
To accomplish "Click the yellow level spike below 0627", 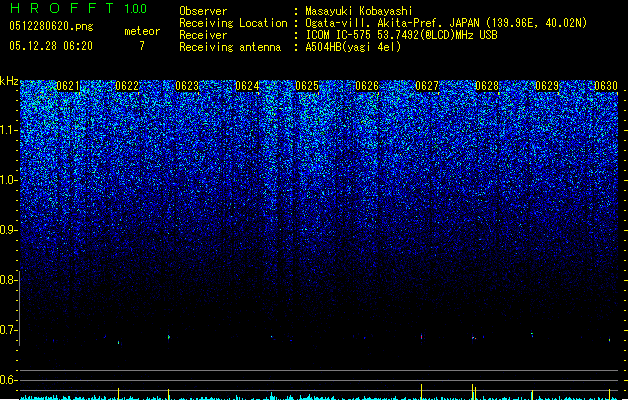I will [x=421, y=392].
